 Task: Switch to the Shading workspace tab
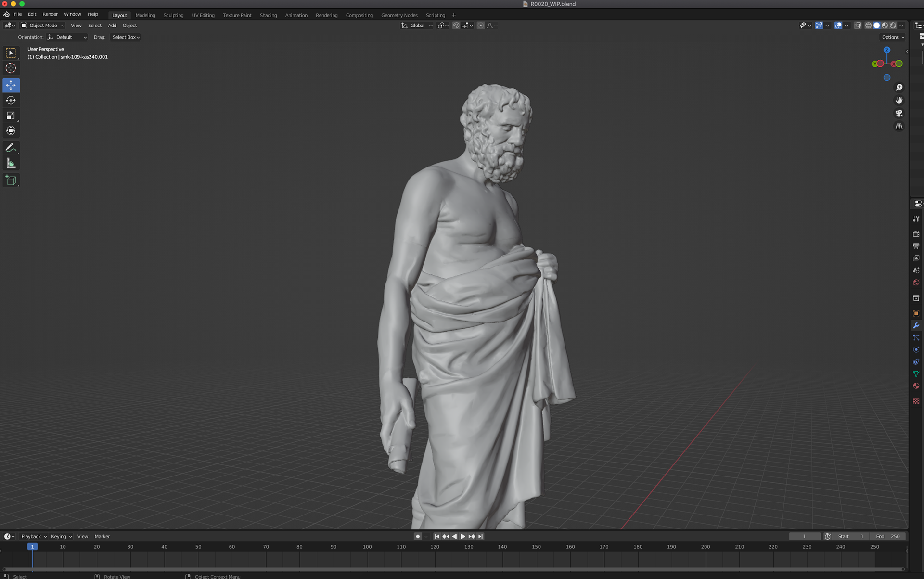[x=268, y=15]
